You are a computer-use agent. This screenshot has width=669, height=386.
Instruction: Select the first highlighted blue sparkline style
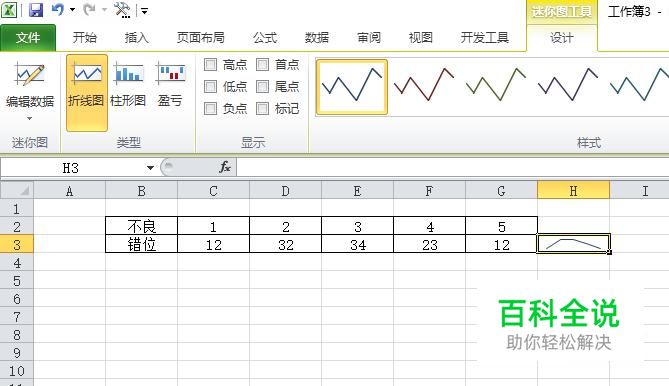click(352, 87)
